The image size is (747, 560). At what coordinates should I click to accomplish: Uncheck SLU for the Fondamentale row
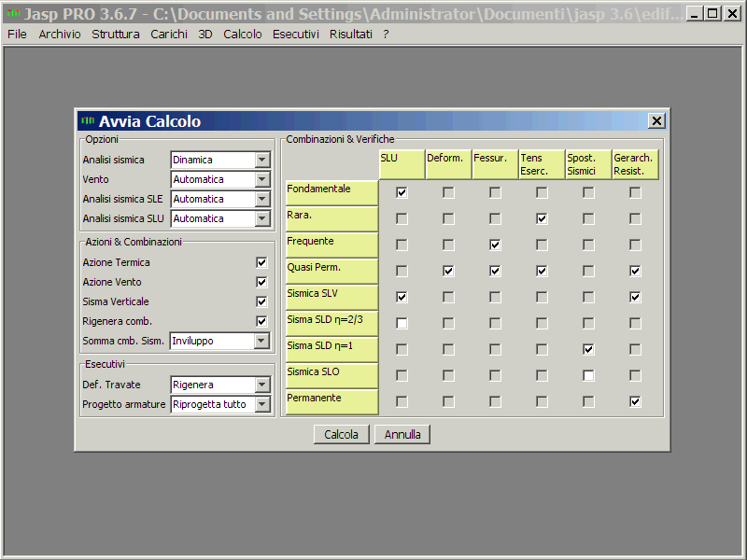point(402,192)
